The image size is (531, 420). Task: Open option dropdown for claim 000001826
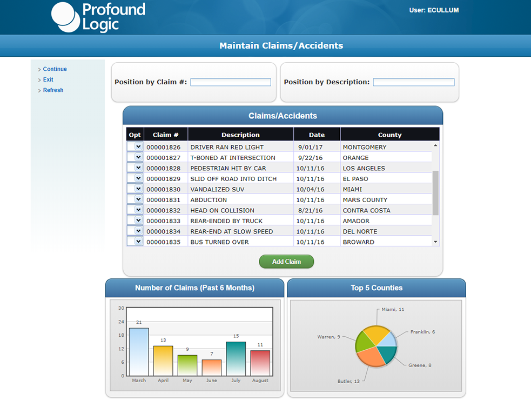(135, 146)
